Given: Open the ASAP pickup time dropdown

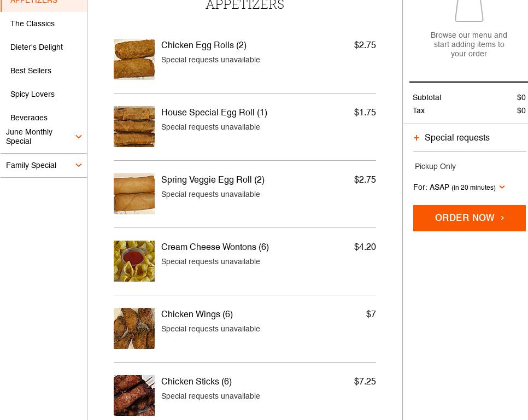Looking at the screenshot, I should click(x=501, y=187).
